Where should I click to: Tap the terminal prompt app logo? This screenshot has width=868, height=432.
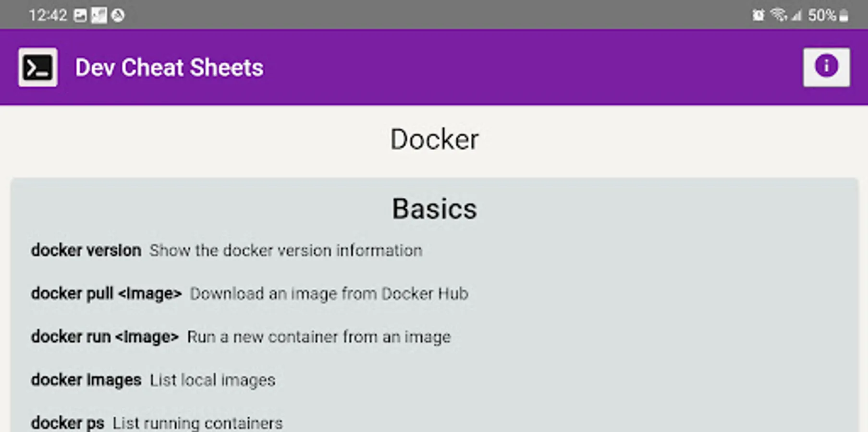pos(38,67)
